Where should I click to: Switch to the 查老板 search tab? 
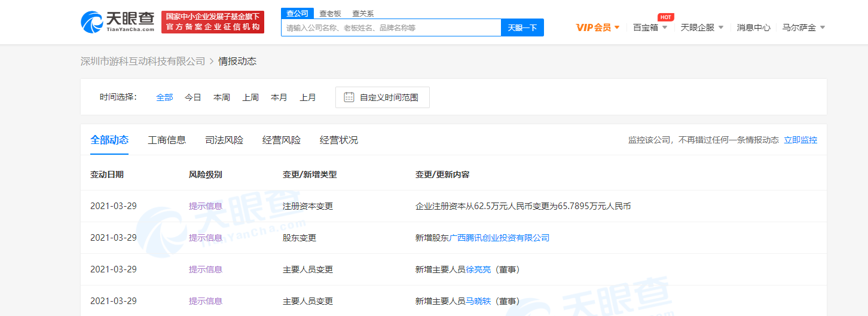(x=330, y=14)
